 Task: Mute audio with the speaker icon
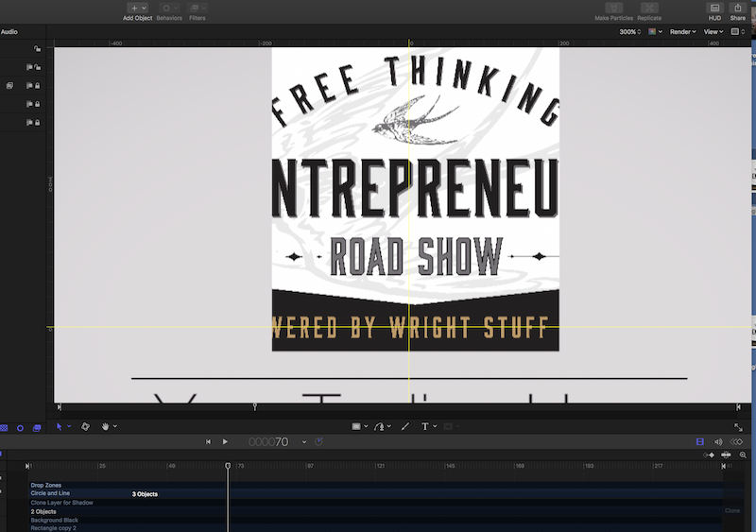(x=718, y=442)
